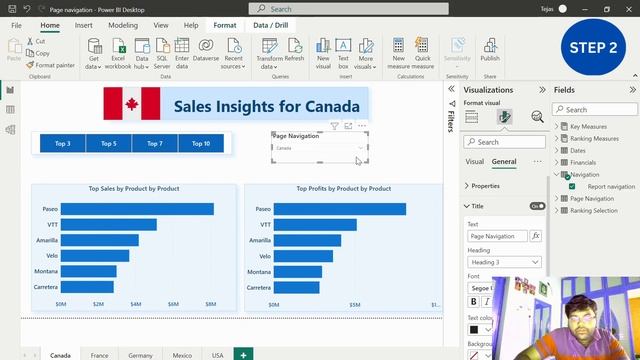Switch to the Insert ribbon tab
Screen dimensions: 640x360
coord(83,25)
